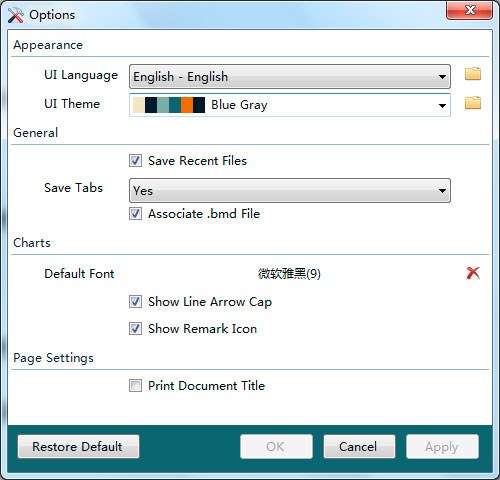Screen dimensions: 500x480
Task: Click the Cancel button
Action: [359, 446]
